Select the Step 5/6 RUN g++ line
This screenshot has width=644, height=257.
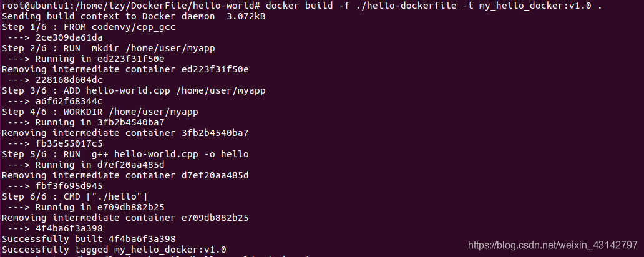coord(125,154)
